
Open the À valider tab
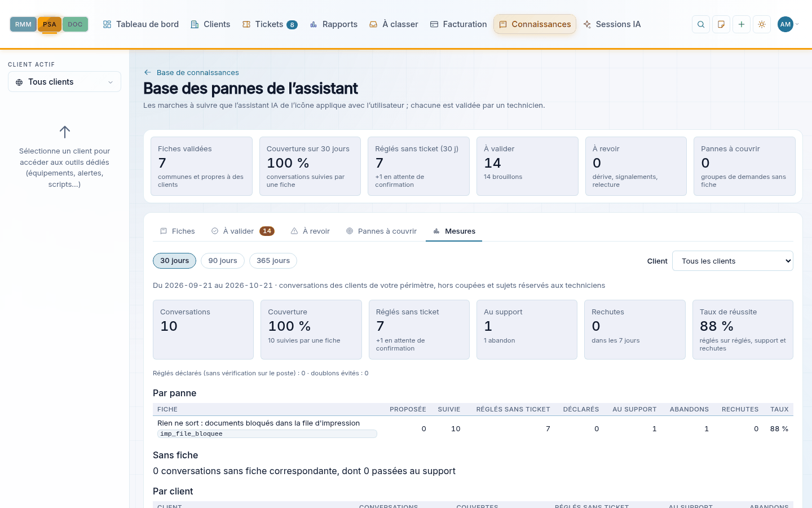click(x=242, y=231)
